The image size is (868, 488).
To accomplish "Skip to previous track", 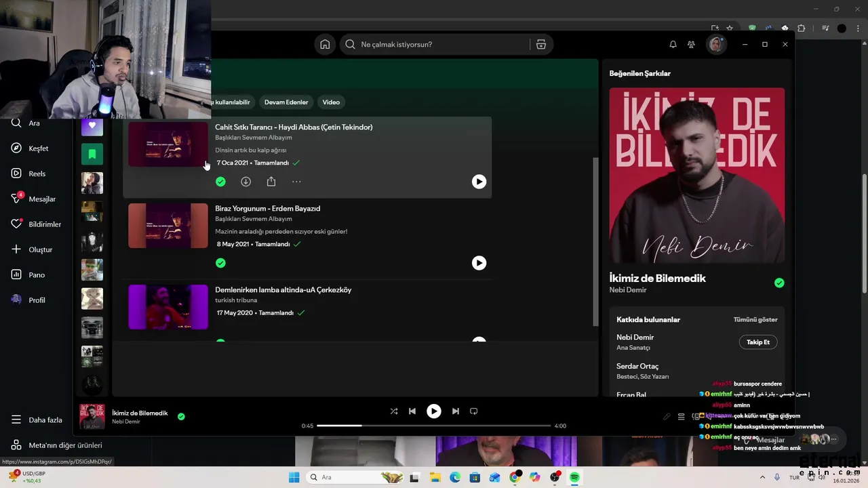I will [x=412, y=411].
